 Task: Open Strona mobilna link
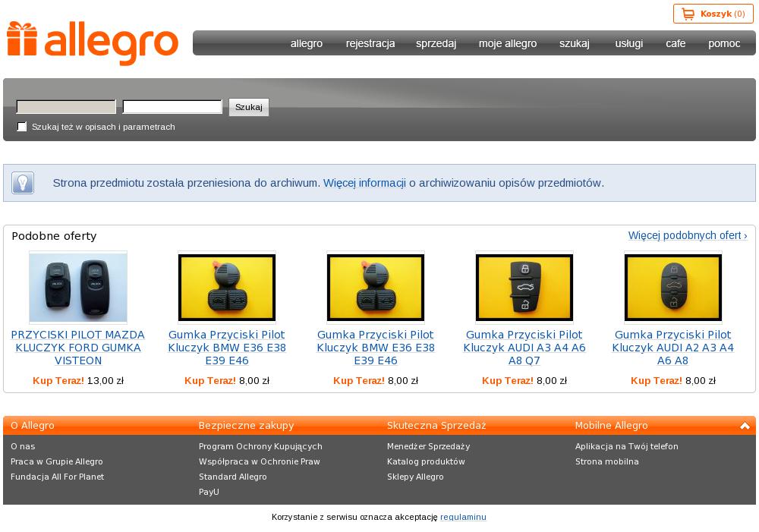[607, 461]
